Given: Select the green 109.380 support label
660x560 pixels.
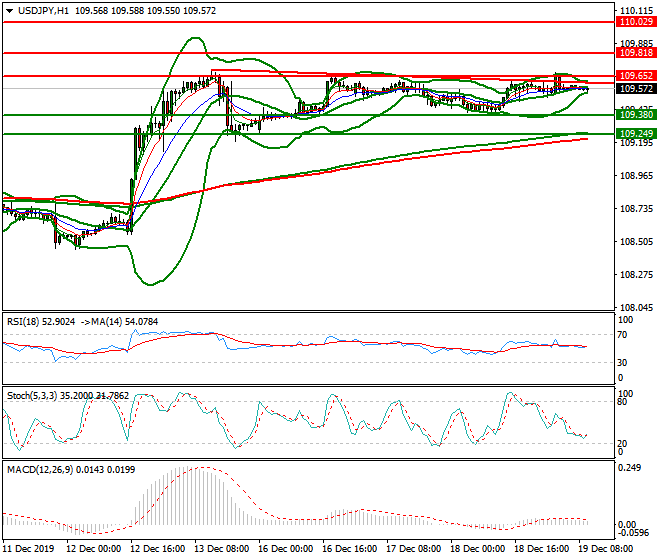Looking at the screenshot, I should point(636,115).
